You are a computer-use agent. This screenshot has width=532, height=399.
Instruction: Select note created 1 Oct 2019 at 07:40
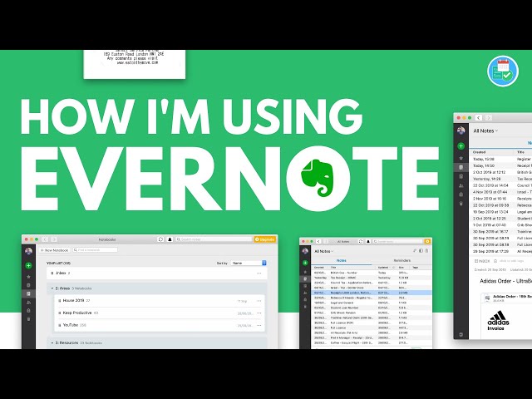[500, 225]
